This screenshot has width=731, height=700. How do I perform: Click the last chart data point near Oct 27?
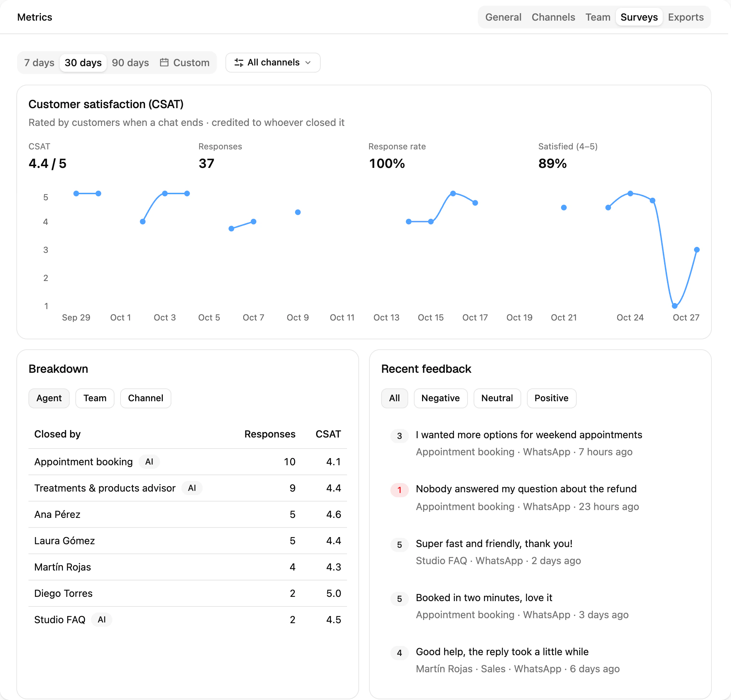click(x=696, y=250)
